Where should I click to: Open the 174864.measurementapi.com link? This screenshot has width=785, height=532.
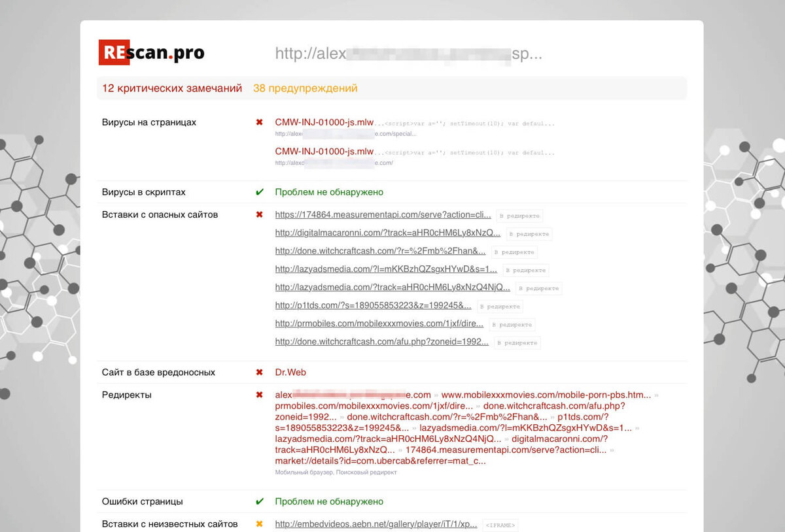tap(383, 215)
